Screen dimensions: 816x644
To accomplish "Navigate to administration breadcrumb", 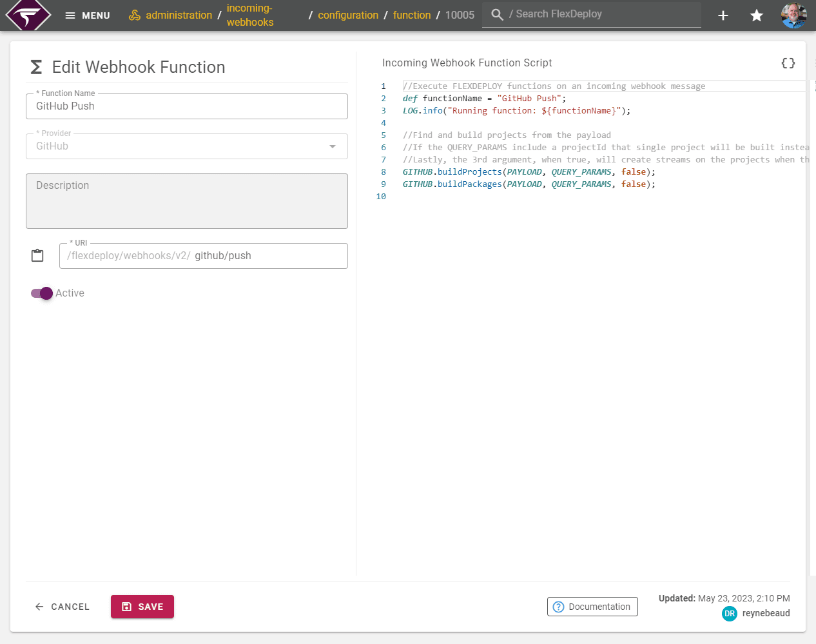I will pos(179,15).
